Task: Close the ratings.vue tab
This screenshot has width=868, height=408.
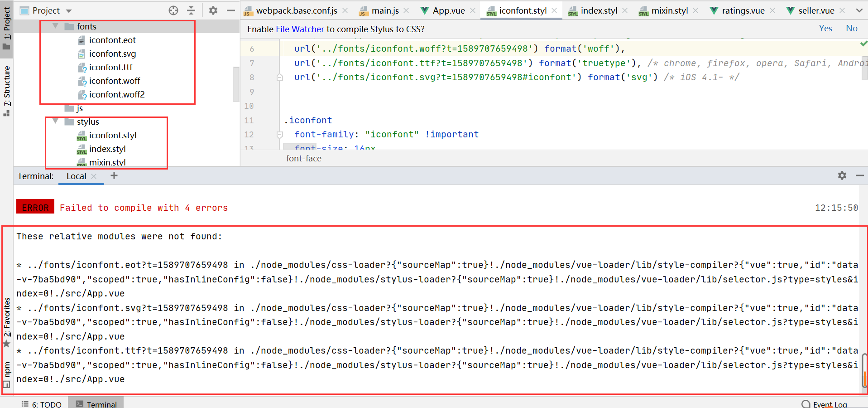Action: (x=772, y=10)
